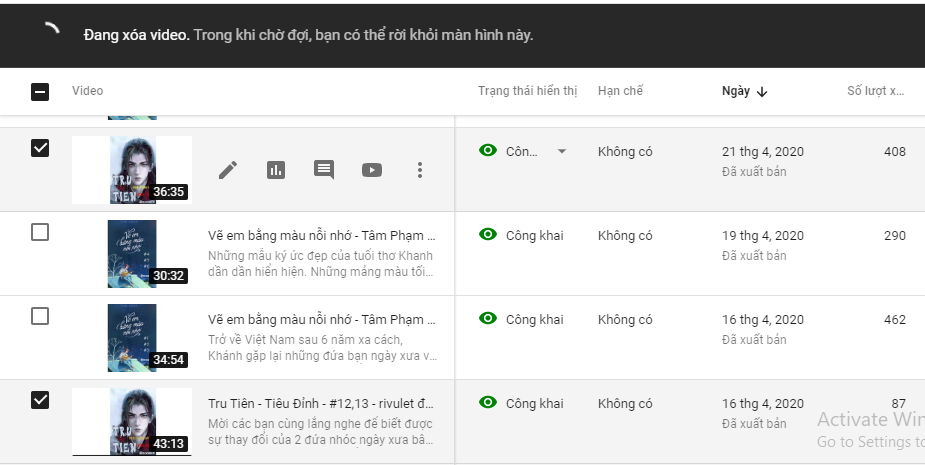Click the green eye icon for 19 thg 4 video
925x465 pixels.
[x=488, y=235]
